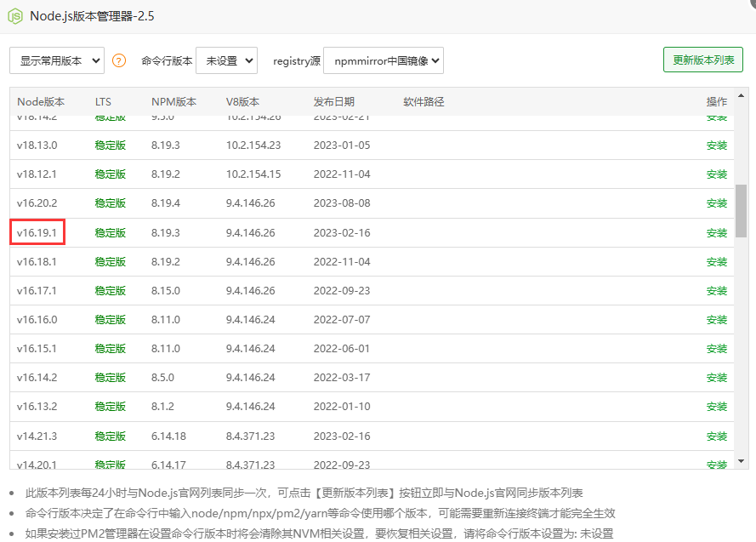Click the Node.js logo icon in title

coord(15,16)
